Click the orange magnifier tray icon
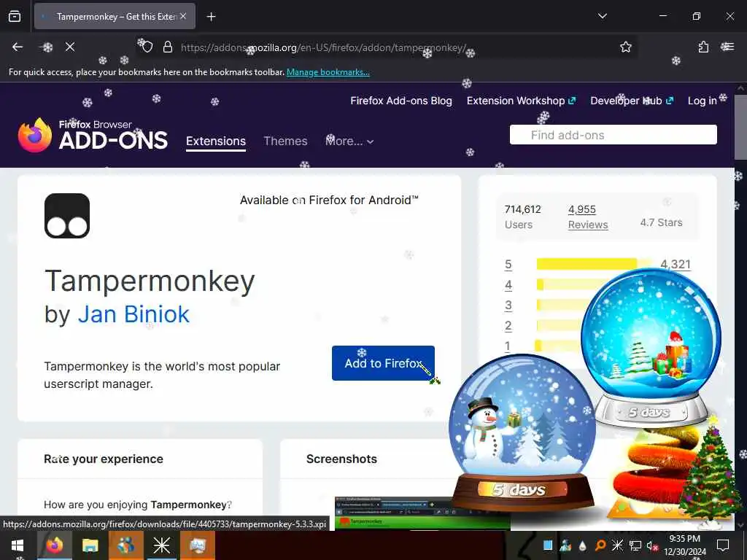The height and width of the screenshot is (560, 747). (x=600, y=545)
